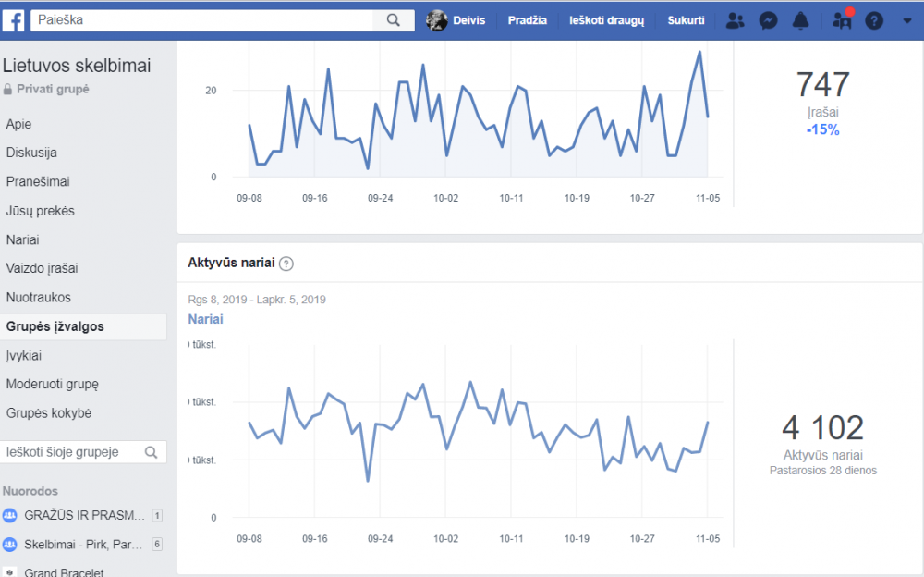Open the notifications bell icon
The image size is (924, 577).
[800, 20]
